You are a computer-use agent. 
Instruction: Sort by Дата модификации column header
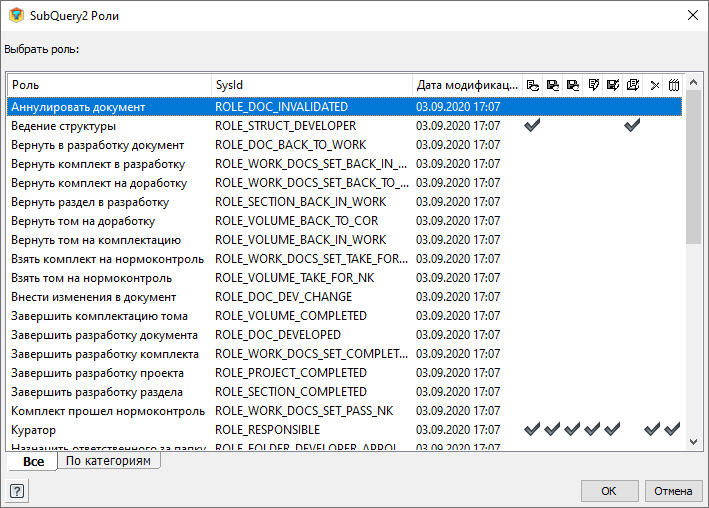[467, 85]
